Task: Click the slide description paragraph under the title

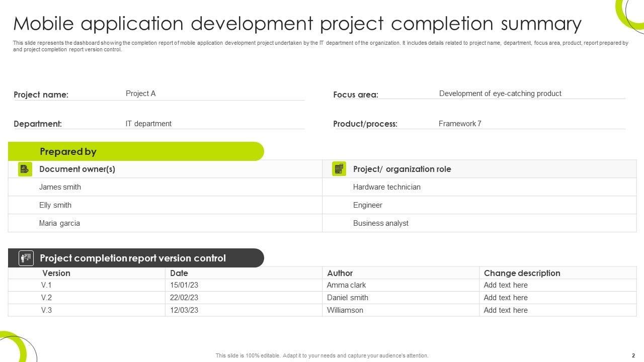Action: pos(320,46)
